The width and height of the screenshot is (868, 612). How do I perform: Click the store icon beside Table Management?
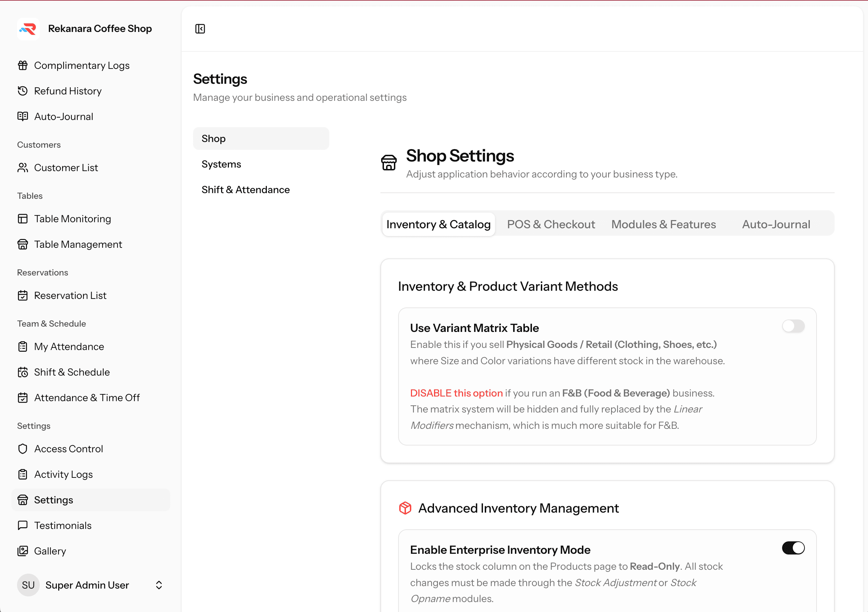tap(23, 244)
